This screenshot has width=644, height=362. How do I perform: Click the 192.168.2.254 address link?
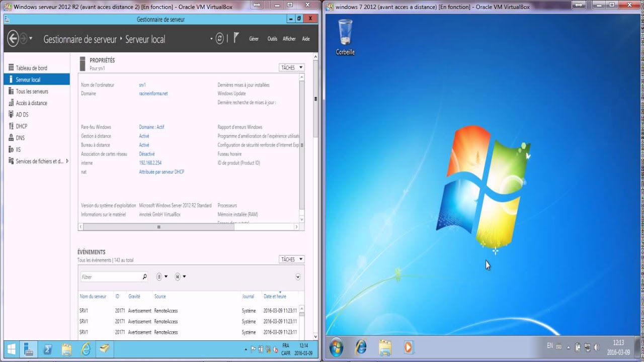click(150, 163)
